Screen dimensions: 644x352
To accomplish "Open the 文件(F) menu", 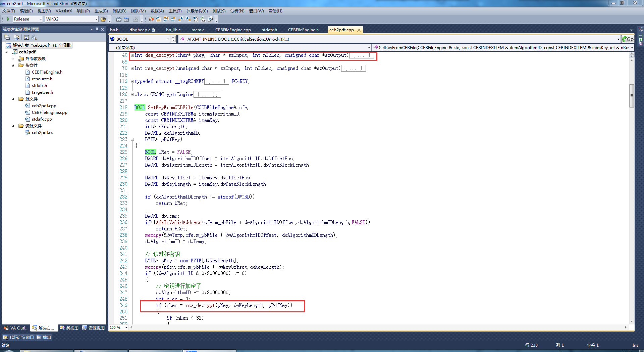I will (x=8, y=11).
